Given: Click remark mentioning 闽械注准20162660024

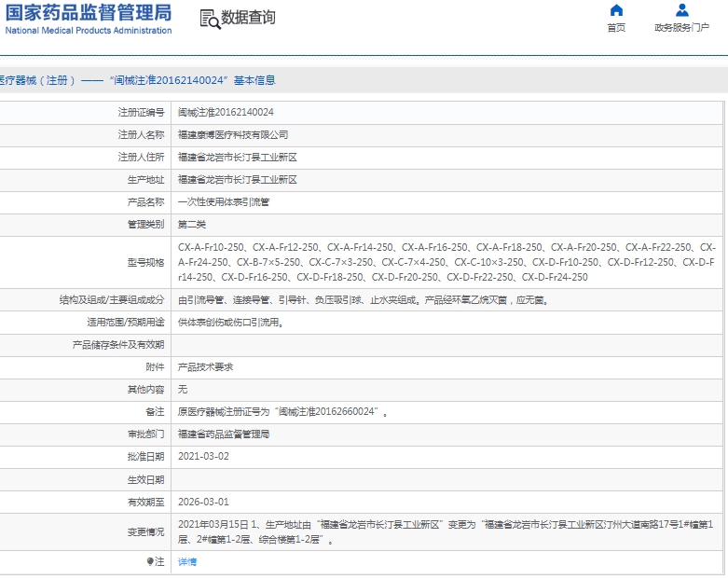Looking at the screenshot, I should click(282, 412).
